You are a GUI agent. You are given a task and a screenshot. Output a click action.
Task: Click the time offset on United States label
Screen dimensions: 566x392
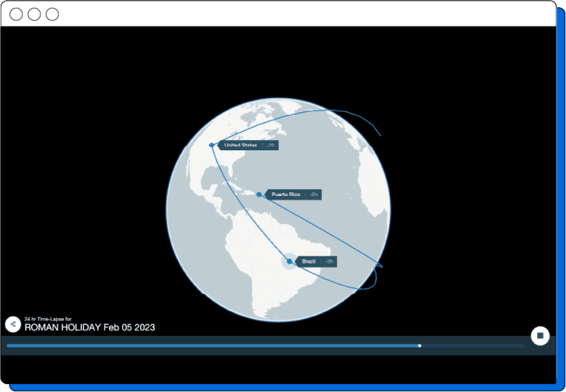270,145
